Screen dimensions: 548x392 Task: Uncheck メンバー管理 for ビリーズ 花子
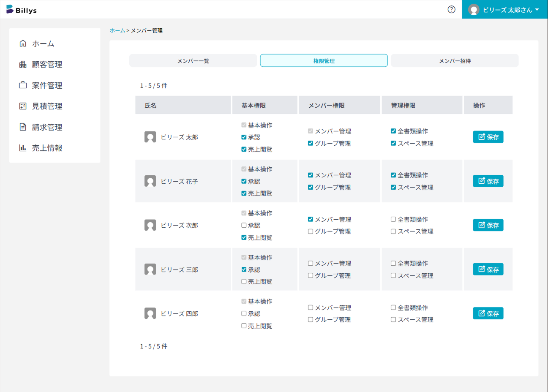point(311,175)
